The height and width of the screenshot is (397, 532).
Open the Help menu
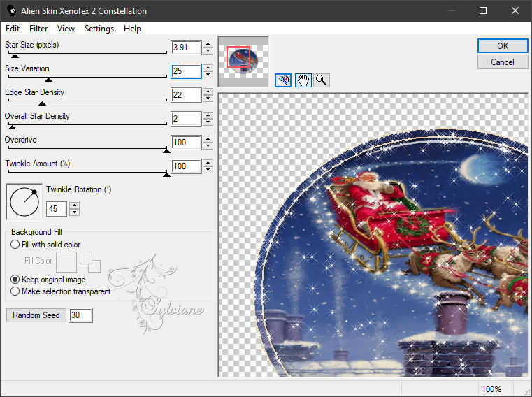click(132, 29)
